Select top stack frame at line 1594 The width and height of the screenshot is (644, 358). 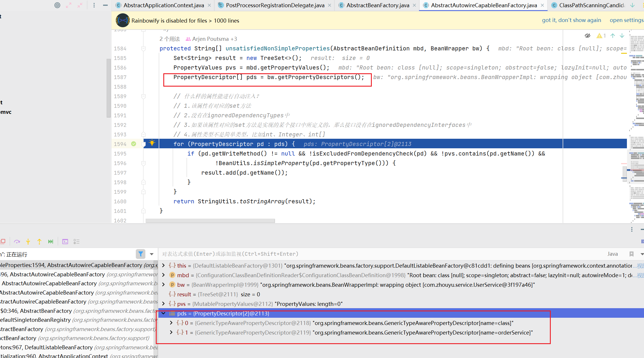(78, 265)
